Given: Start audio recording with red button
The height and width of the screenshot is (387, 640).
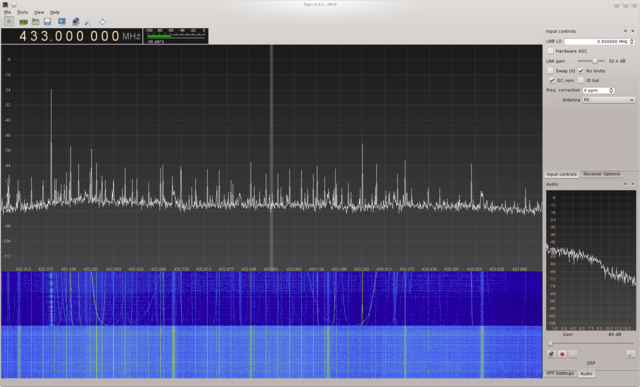Looking at the screenshot, I should click(562, 354).
